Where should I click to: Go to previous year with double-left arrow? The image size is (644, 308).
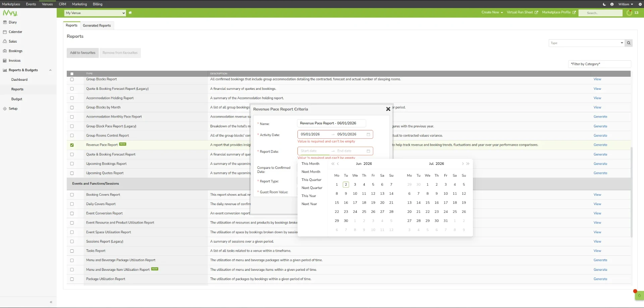(x=333, y=164)
